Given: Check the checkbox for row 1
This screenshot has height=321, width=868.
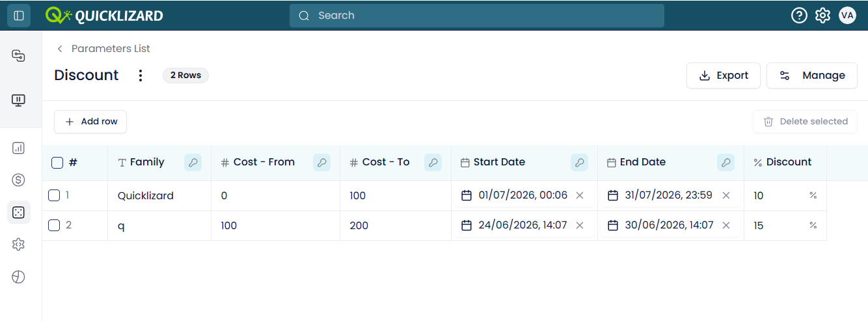Looking at the screenshot, I should click(54, 195).
